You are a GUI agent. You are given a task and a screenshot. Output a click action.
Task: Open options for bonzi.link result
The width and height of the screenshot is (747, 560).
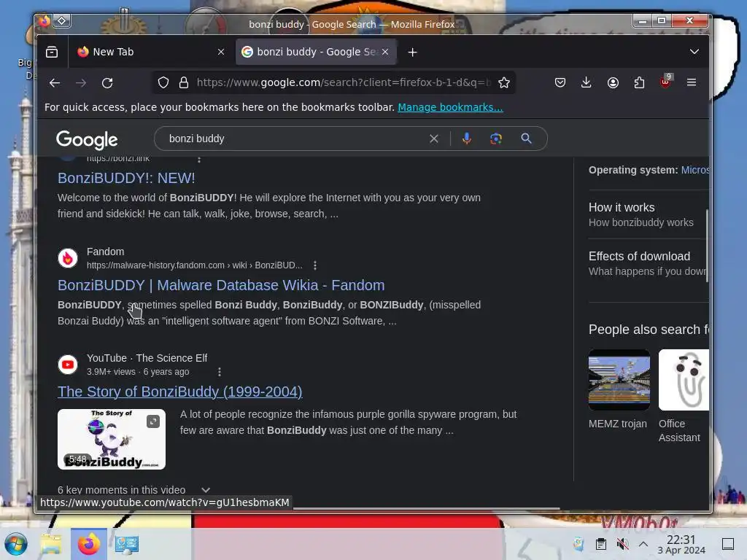coord(199,160)
